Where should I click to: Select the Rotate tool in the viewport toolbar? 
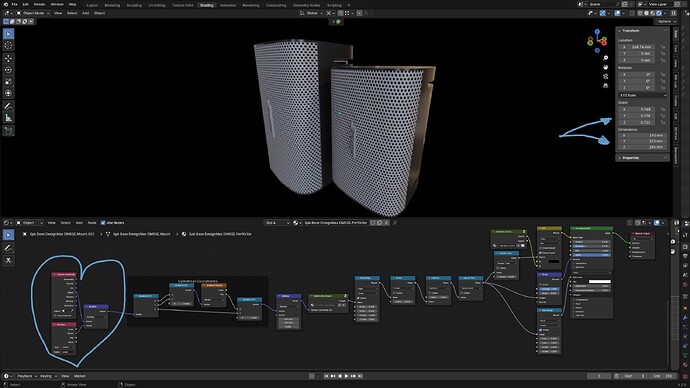[x=8, y=70]
